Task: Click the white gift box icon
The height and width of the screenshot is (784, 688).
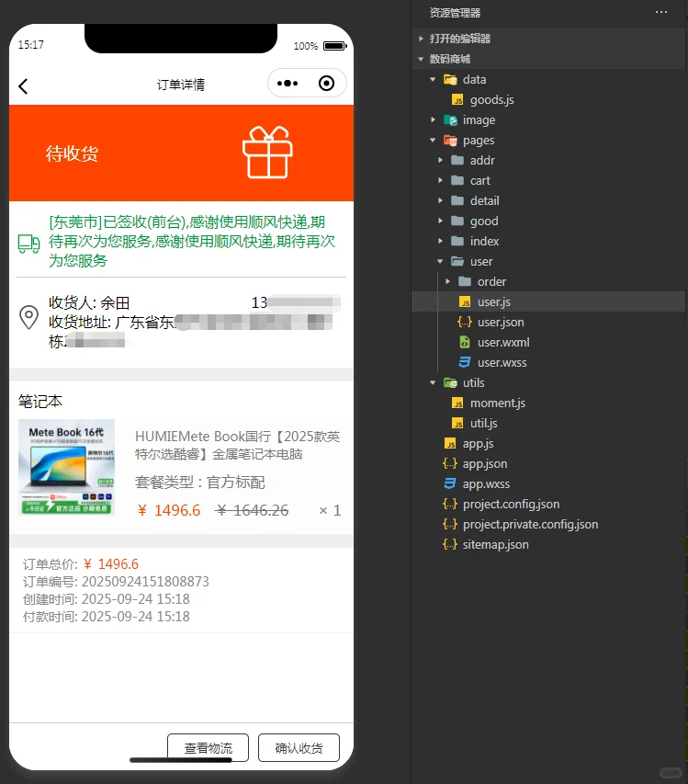Action: click(x=267, y=152)
